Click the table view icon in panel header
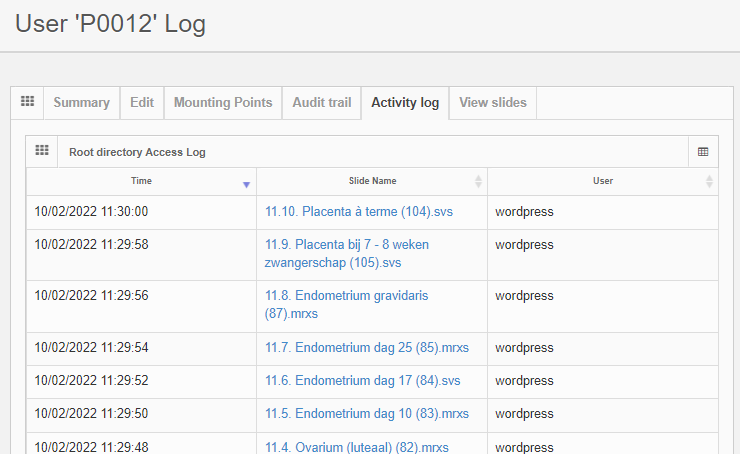 tap(703, 152)
